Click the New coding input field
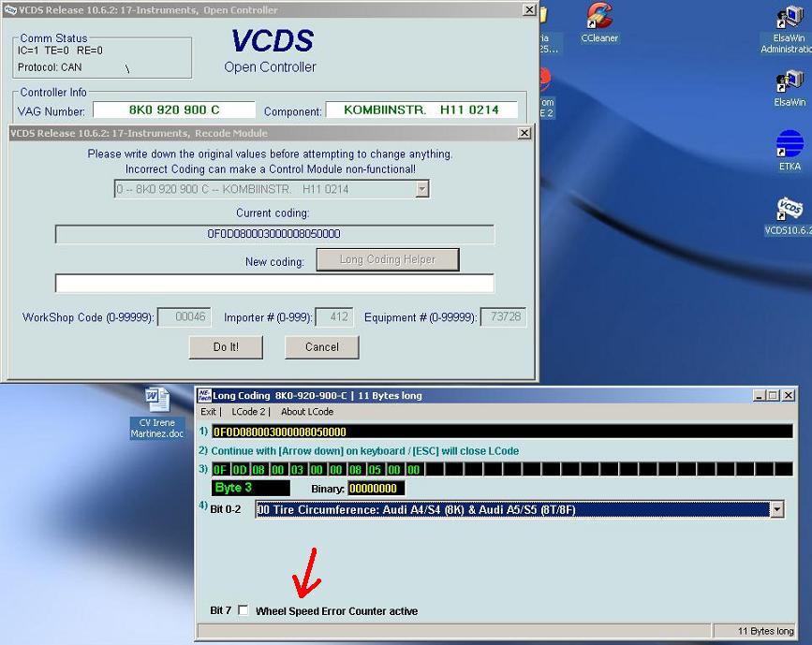812x645 pixels. coord(274,283)
